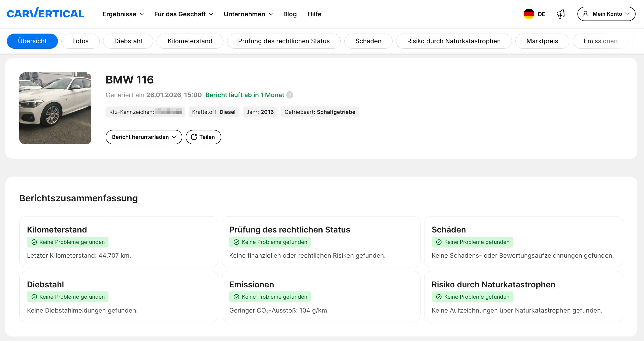Viewport: 644px width, 341px height.
Task: Click the Kraftstoff: Diesel tag
Action: (214, 112)
